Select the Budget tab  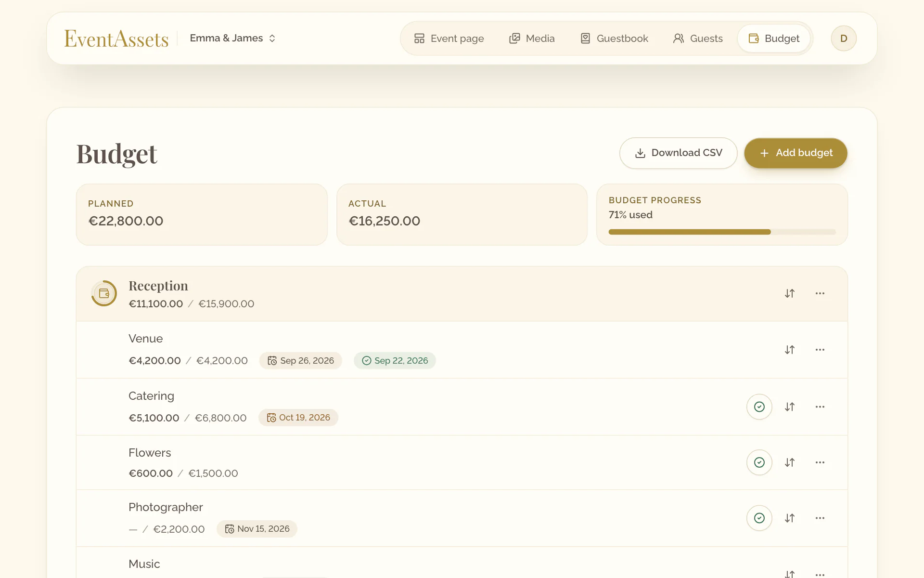774,39
